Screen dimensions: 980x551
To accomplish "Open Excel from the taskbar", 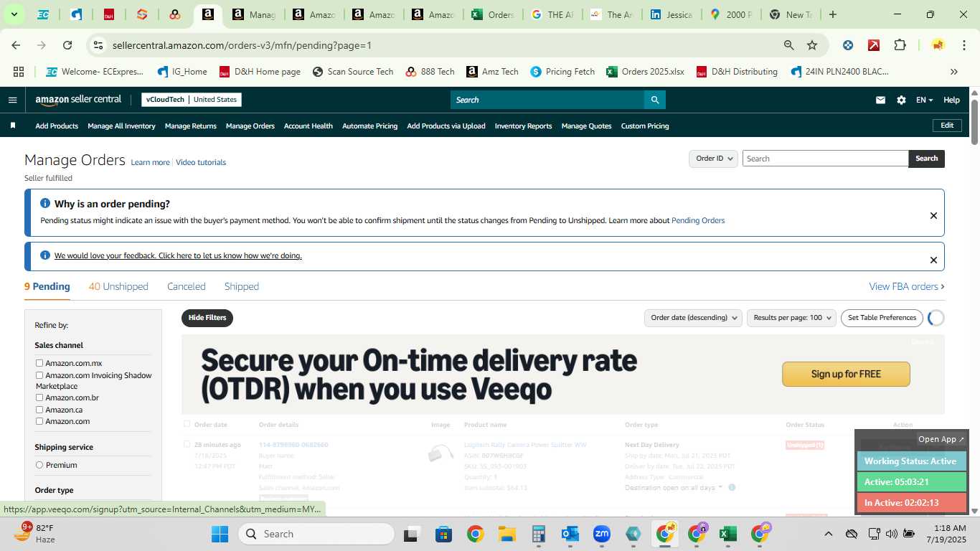I will (x=727, y=534).
